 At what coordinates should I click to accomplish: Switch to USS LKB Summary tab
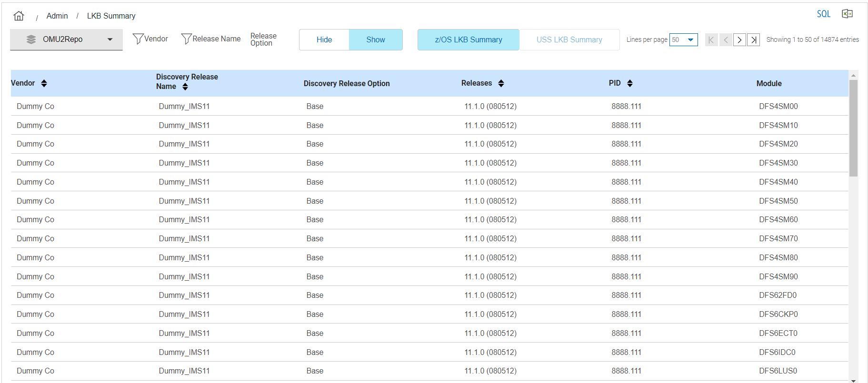click(569, 40)
